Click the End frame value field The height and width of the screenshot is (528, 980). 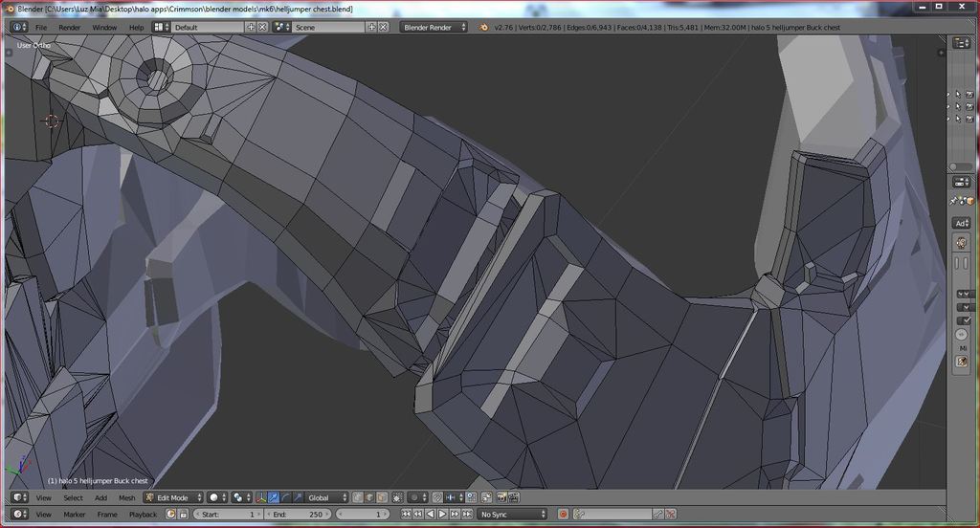[298, 515]
